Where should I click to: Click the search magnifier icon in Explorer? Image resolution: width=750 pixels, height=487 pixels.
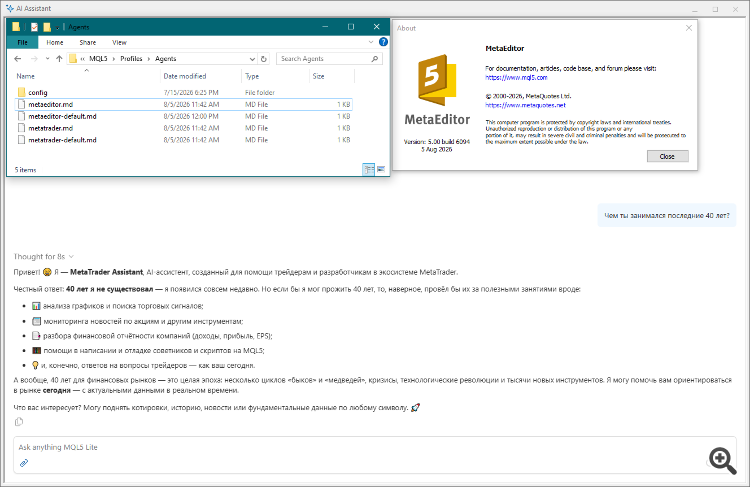coord(375,59)
